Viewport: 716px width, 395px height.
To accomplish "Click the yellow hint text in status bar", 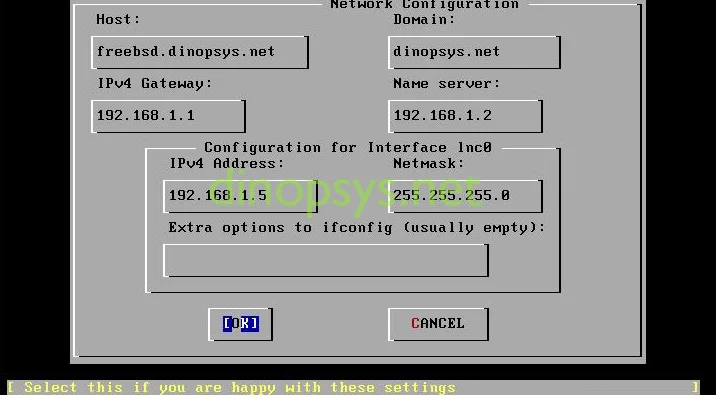I will point(240,388).
